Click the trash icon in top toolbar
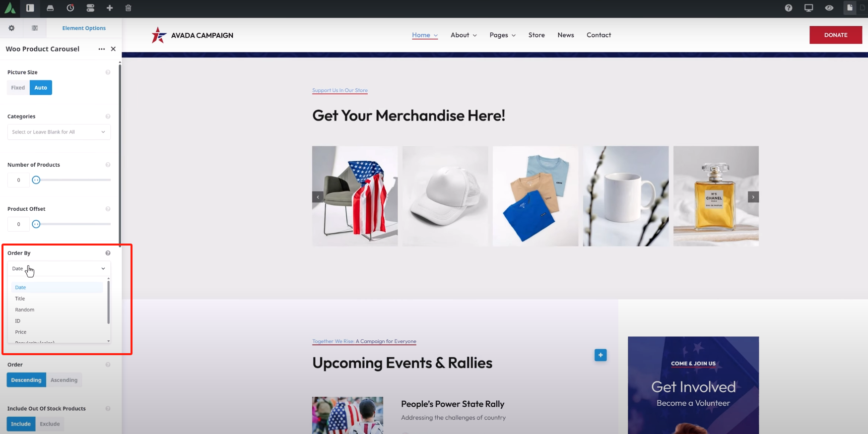This screenshot has height=434, width=868. pyautogui.click(x=129, y=8)
